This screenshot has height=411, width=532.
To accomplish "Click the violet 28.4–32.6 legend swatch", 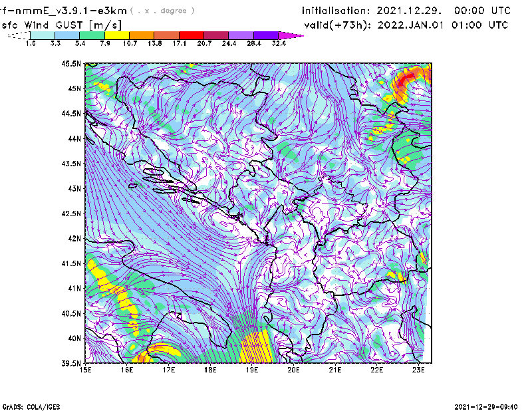I will pos(265,35).
